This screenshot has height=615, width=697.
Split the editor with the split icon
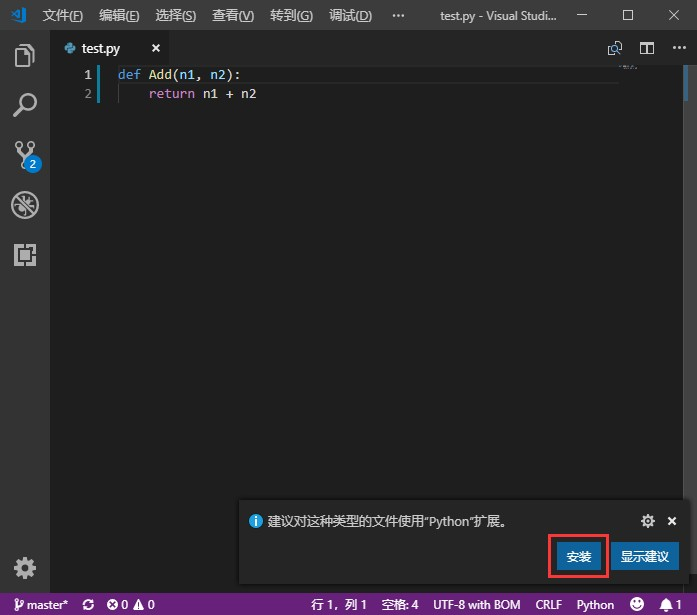click(647, 48)
